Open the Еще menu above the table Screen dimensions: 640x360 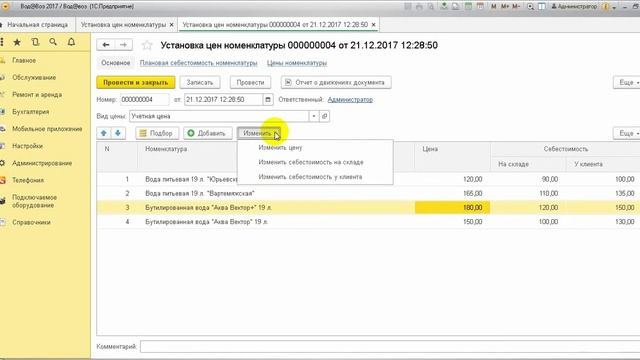pyautogui.click(x=628, y=133)
